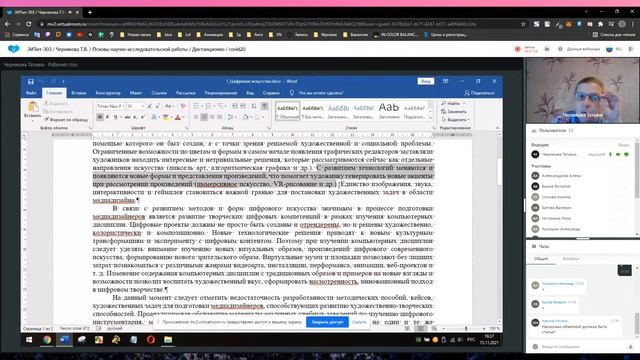Click the numbered list icon
Screen dimensions: 640x360
tap(209, 106)
